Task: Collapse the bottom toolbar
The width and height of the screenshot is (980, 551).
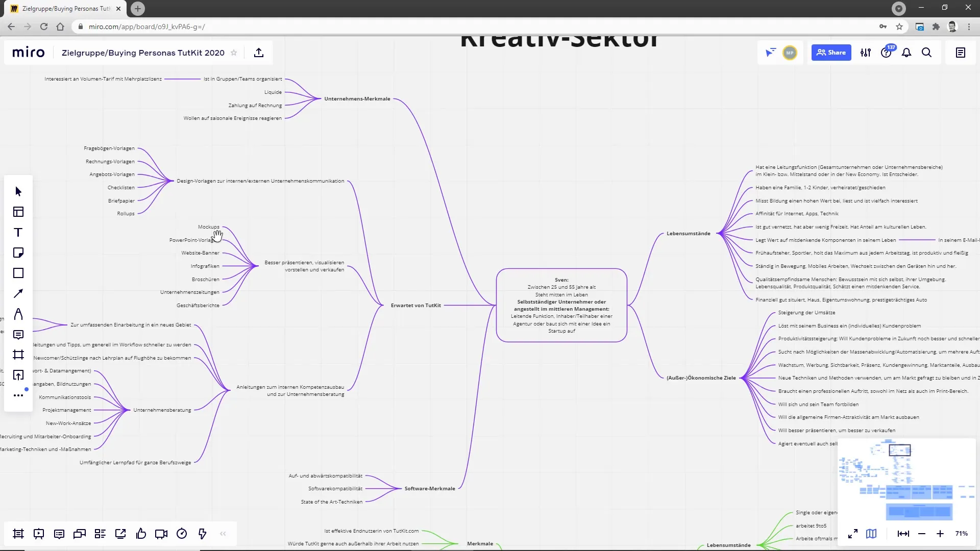Action: tap(223, 534)
